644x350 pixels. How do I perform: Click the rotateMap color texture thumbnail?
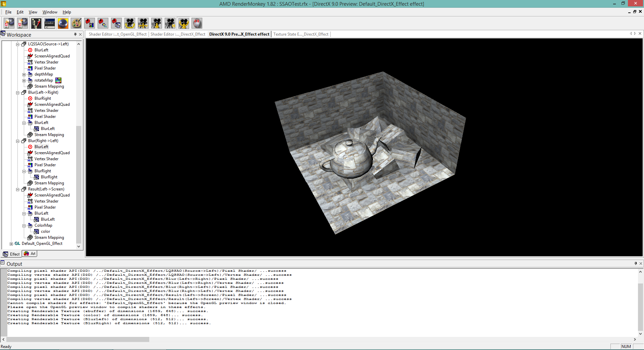58,80
